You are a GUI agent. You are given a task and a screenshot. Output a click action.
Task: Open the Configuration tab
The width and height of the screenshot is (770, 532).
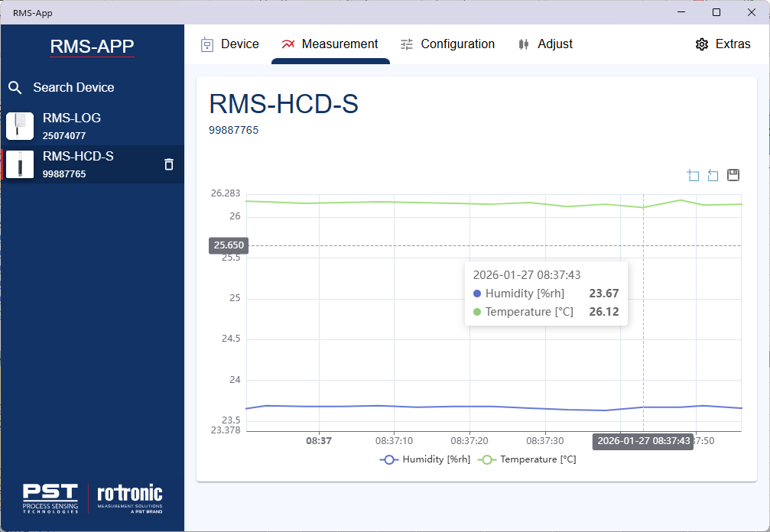click(457, 44)
